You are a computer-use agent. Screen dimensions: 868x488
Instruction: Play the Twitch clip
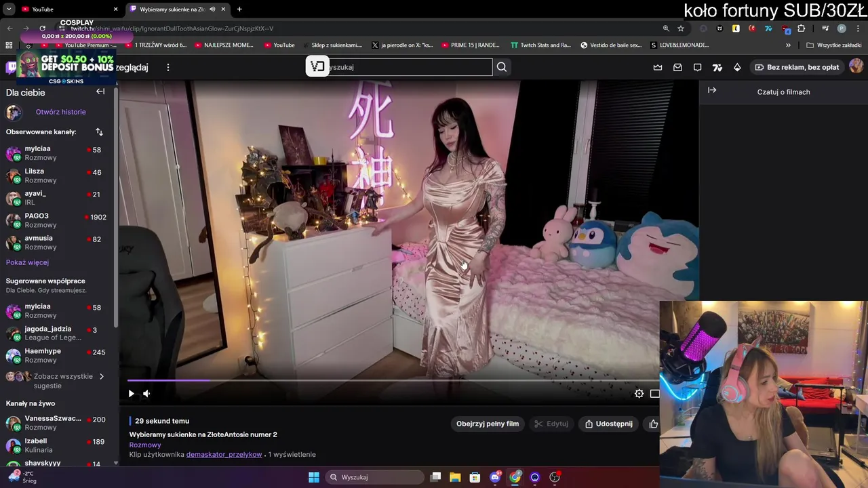click(131, 394)
